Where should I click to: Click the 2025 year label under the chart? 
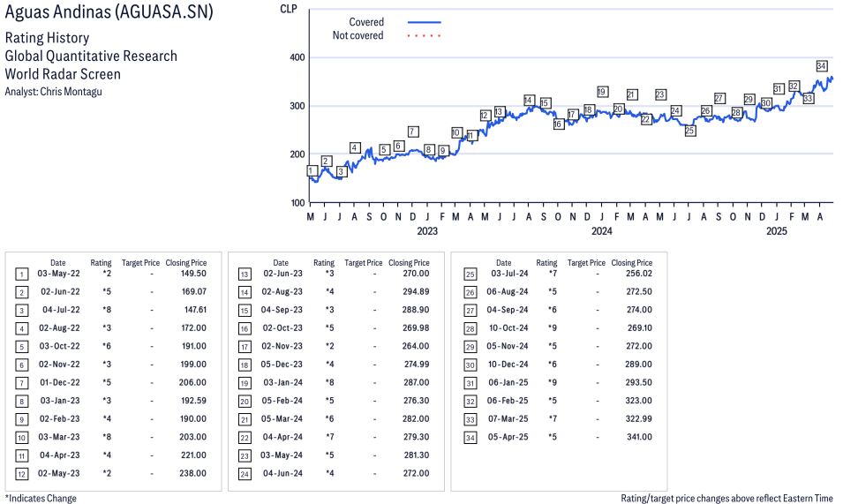coord(776,231)
